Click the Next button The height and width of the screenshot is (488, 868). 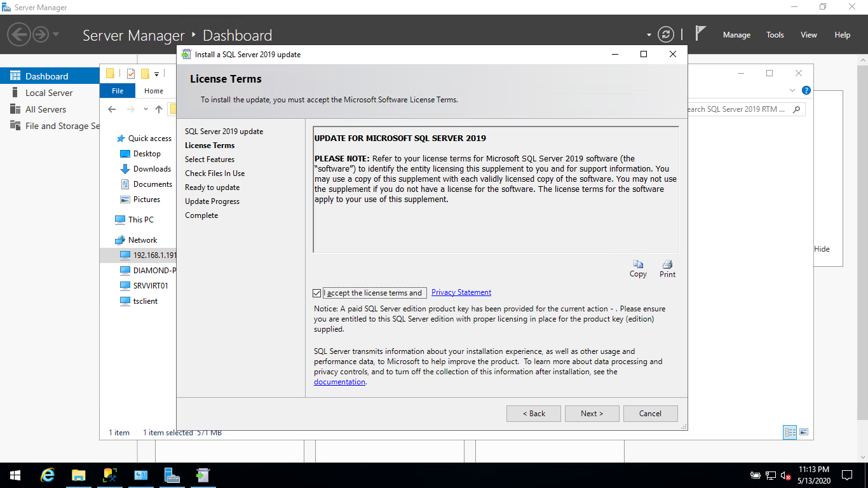pyautogui.click(x=592, y=413)
